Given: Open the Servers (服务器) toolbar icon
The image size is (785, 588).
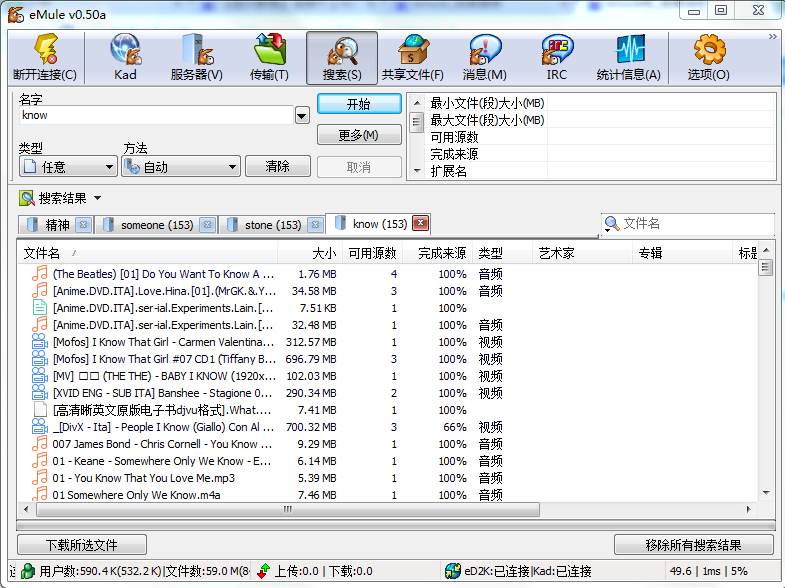Looking at the screenshot, I should (x=196, y=57).
